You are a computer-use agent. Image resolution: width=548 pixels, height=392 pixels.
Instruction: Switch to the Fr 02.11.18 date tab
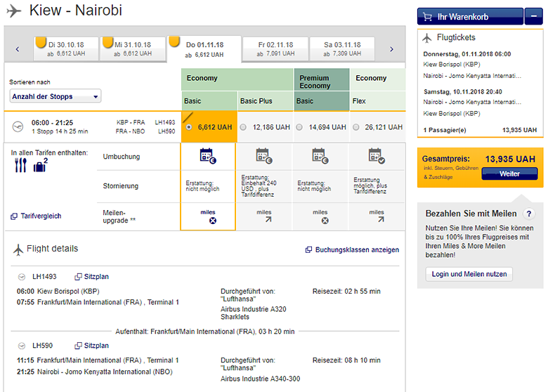tap(275, 48)
